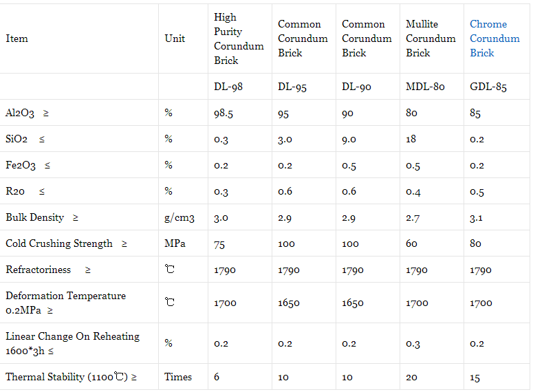Select the DL-98 model cell
Image resolution: width=533 pixels, height=392 pixels.
click(228, 87)
